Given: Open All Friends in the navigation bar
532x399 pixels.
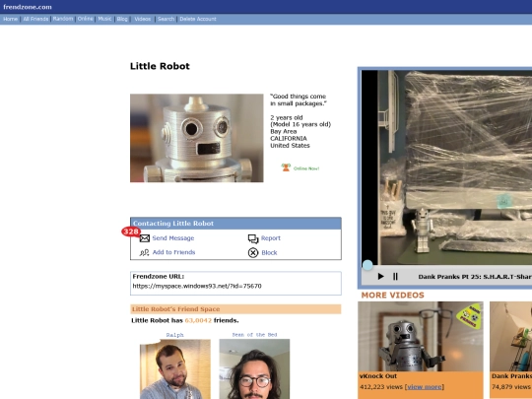Looking at the screenshot, I should pyautogui.click(x=35, y=19).
